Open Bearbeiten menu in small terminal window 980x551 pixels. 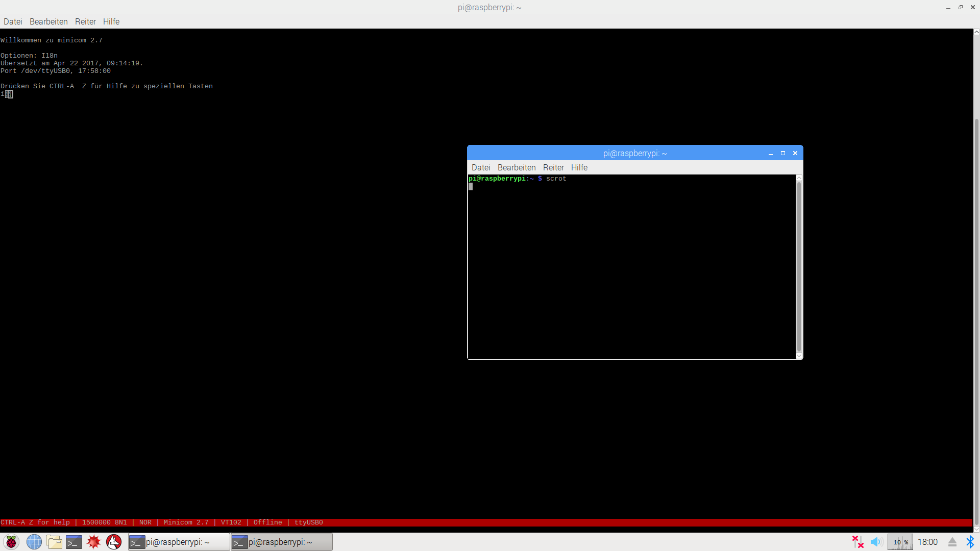point(517,167)
